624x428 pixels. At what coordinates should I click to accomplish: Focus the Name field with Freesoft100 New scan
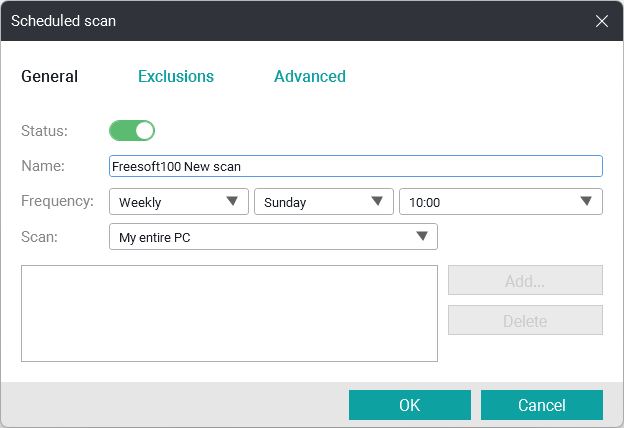[x=356, y=166]
